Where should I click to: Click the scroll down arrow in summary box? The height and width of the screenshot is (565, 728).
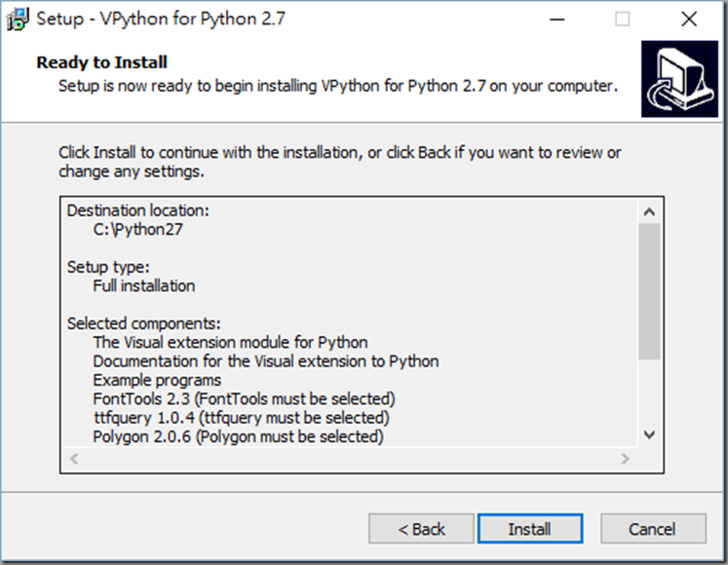coord(649,435)
